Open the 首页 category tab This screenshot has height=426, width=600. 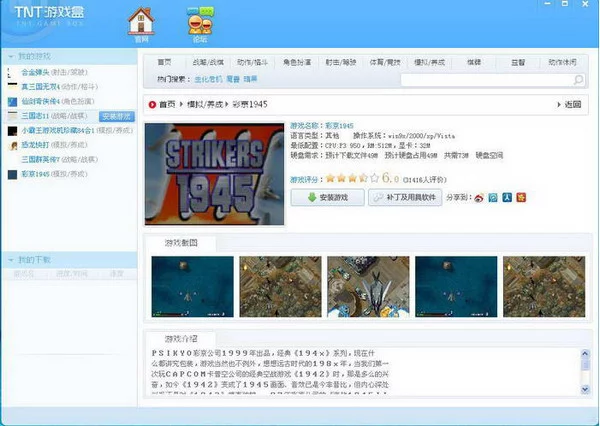[x=165, y=62]
